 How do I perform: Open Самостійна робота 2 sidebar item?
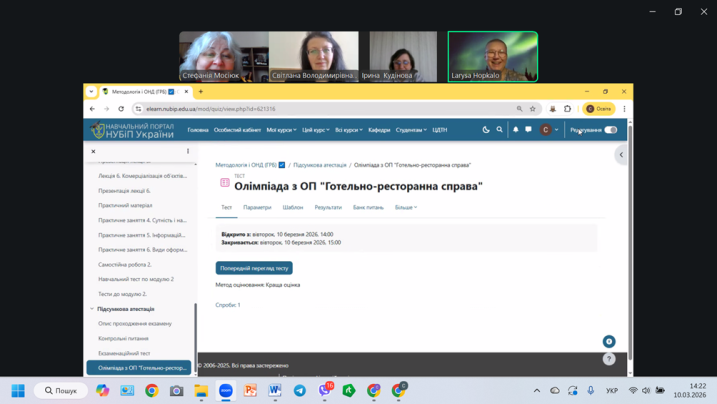124,265
